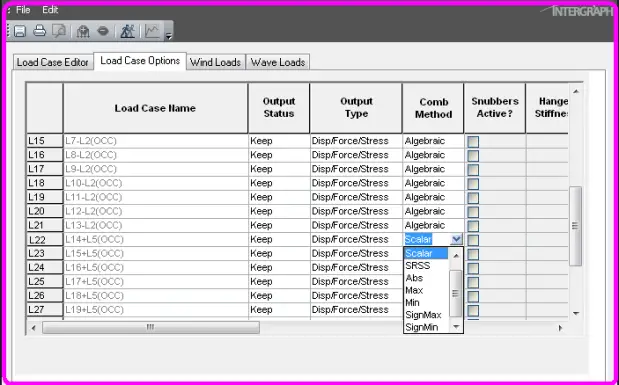
Task: Choose Scalar from the Comb Method list
Action: pyautogui.click(x=426, y=253)
